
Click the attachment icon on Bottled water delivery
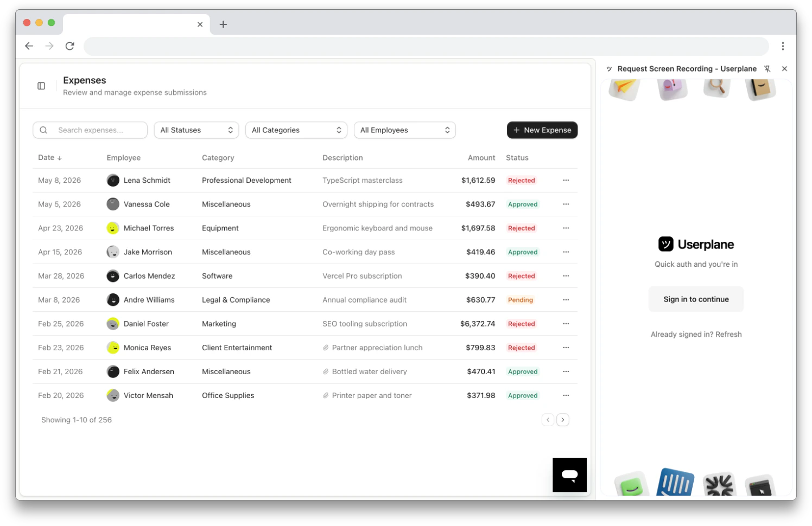point(326,371)
